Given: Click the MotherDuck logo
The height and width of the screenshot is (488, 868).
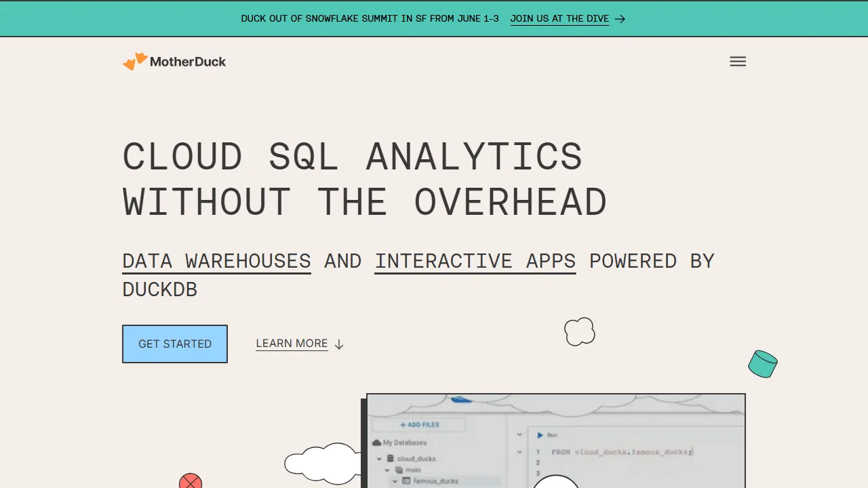Looking at the screenshot, I should click(x=174, y=62).
